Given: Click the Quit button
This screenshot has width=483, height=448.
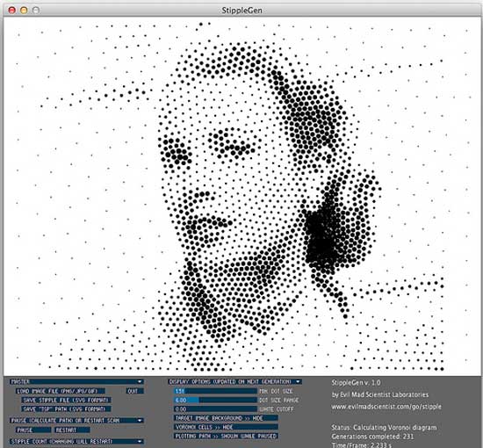Looking at the screenshot, I should [134, 391].
